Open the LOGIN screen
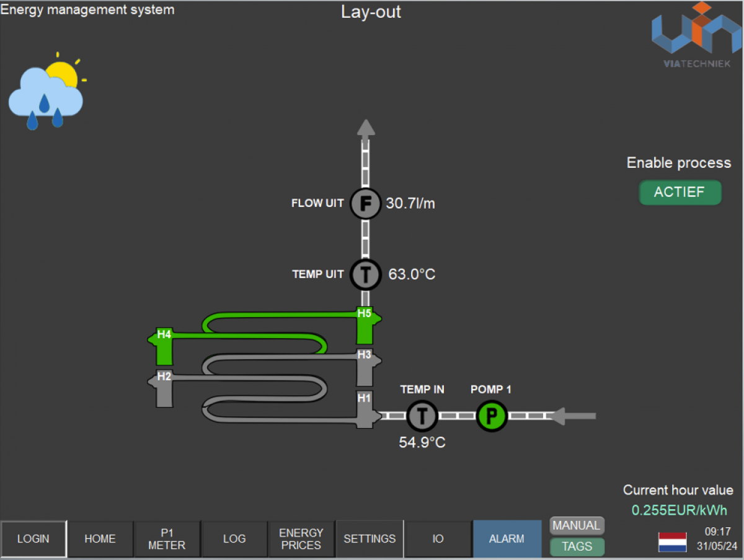 click(x=33, y=539)
